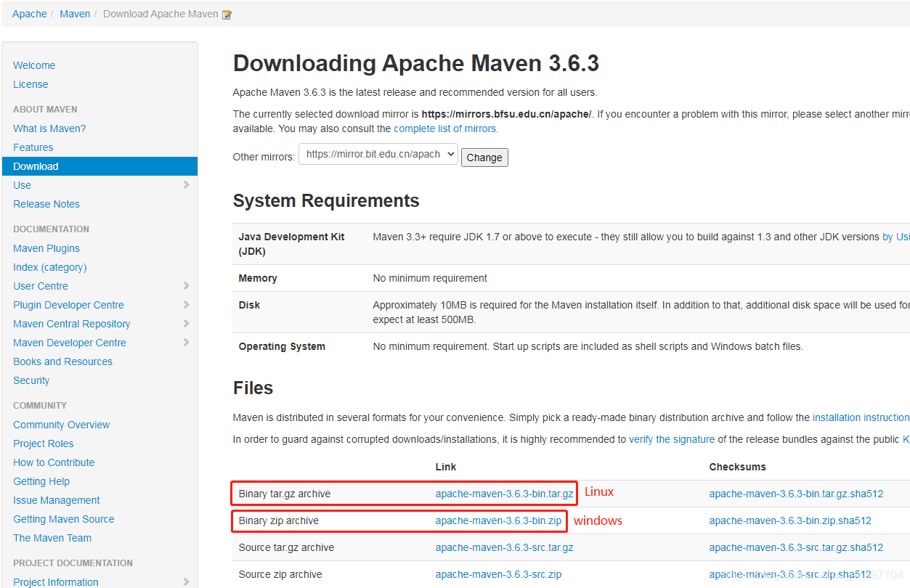910x588 pixels.
Task: Open the installation instructions link
Action: click(x=861, y=417)
